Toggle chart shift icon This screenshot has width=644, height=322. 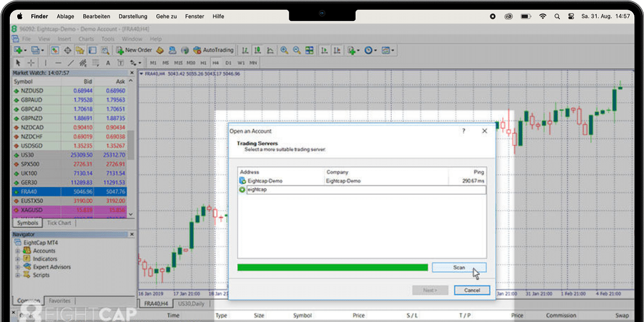click(x=336, y=50)
